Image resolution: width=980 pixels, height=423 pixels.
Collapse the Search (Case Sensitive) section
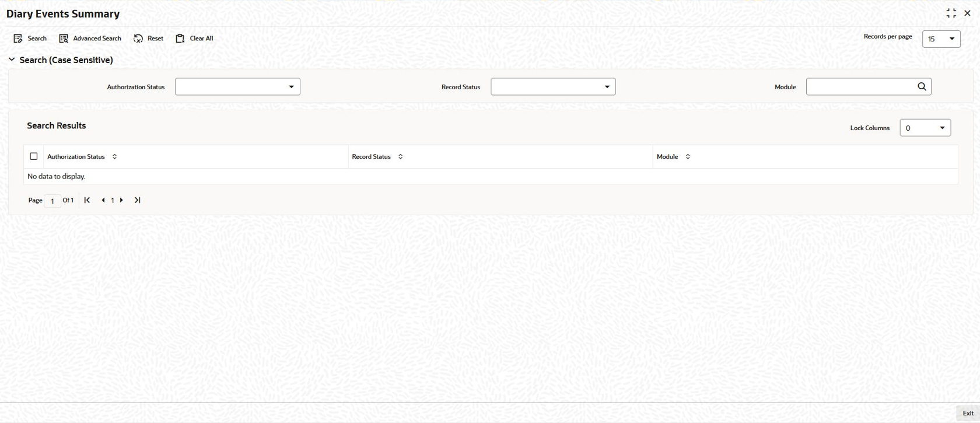(x=12, y=60)
